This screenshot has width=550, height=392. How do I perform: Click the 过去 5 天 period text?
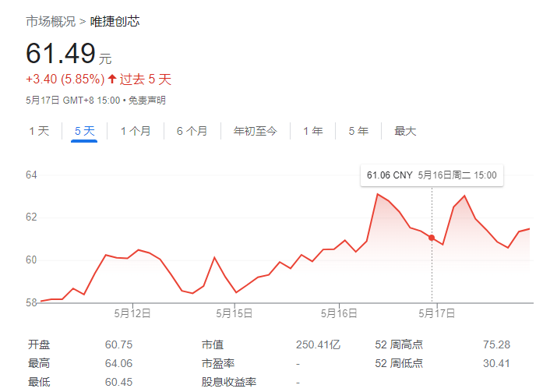[x=146, y=79]
